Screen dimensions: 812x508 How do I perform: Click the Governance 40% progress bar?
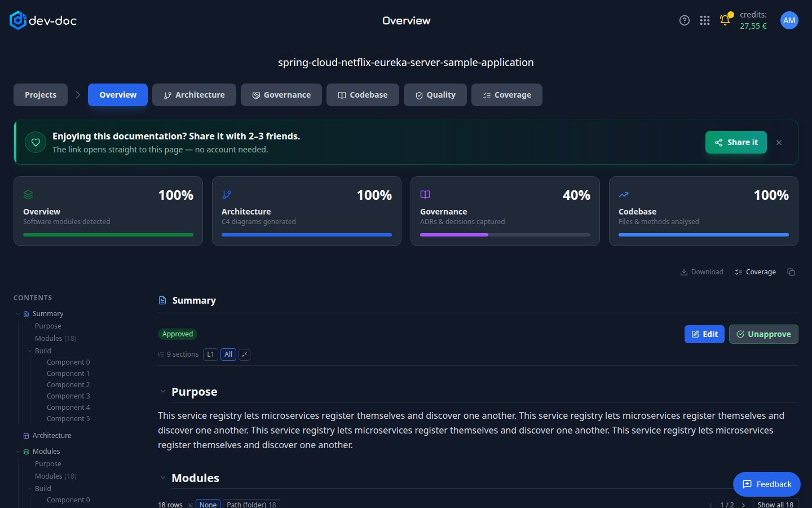click(505, 235)
